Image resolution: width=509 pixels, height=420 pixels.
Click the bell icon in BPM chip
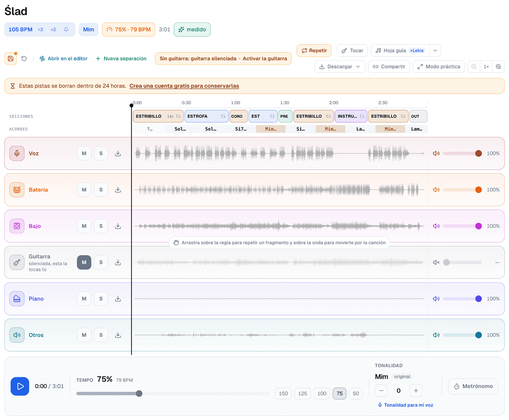[x=66, y=30]
